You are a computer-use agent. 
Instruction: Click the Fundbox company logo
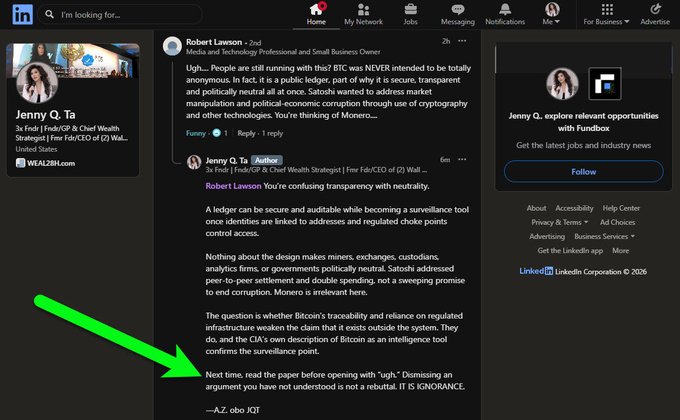tap(605, 83)
